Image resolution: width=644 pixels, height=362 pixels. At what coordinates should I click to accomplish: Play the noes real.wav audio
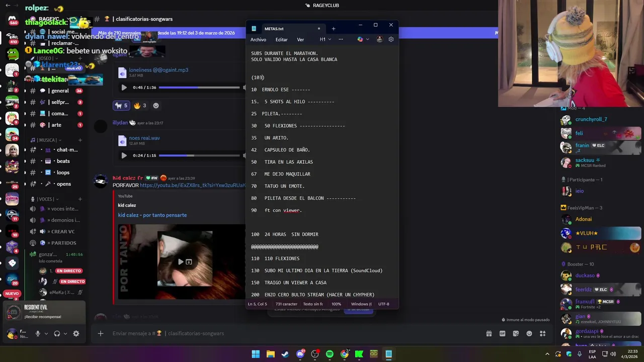(x=124, y=155)
